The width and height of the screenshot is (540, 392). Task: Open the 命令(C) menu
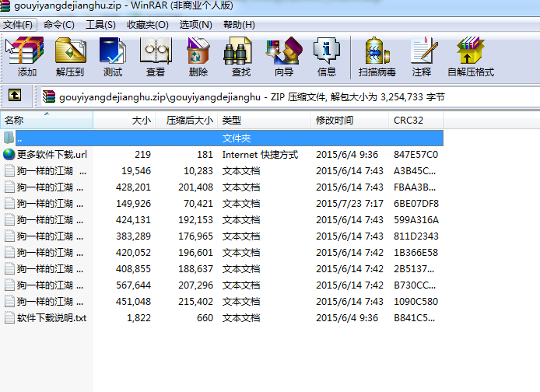[x=59, y=25]
